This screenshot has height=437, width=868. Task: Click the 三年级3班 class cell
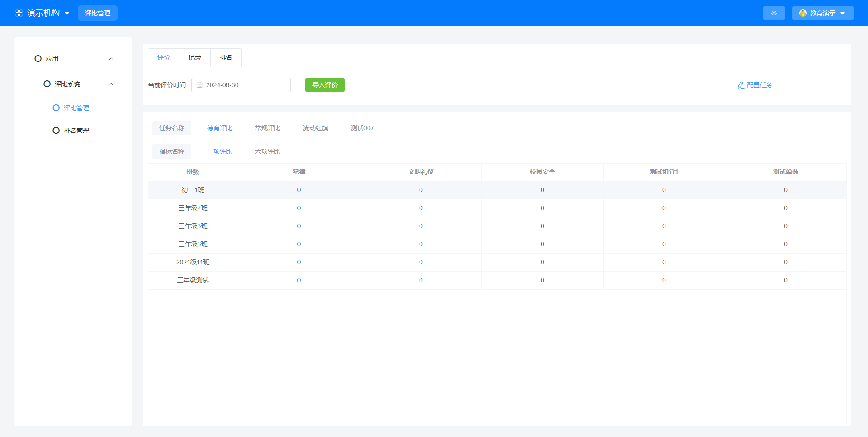pos(193,226)
